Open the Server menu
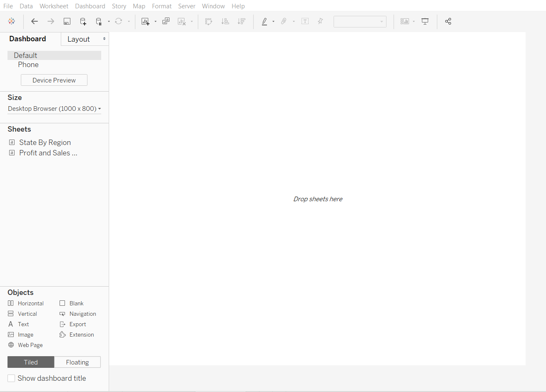Screen dimensions: 546x392 click(187, 6)
